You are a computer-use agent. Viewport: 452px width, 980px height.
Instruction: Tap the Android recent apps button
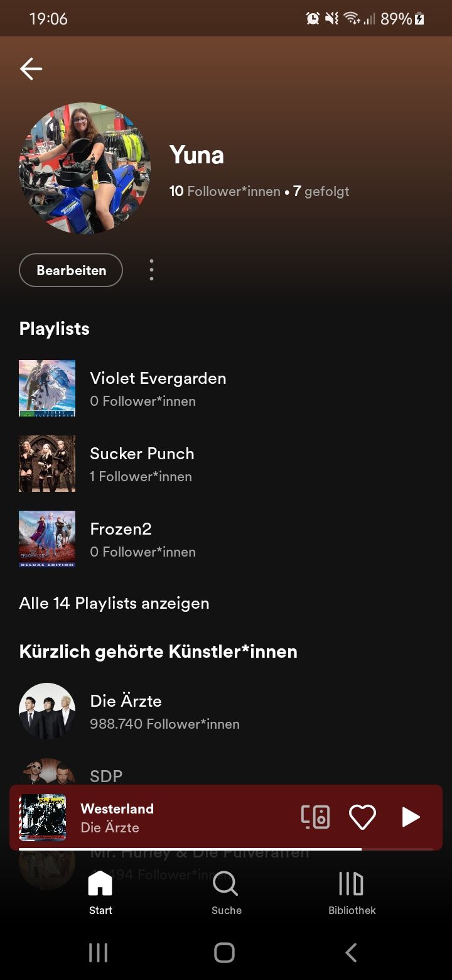coord(98,952)
